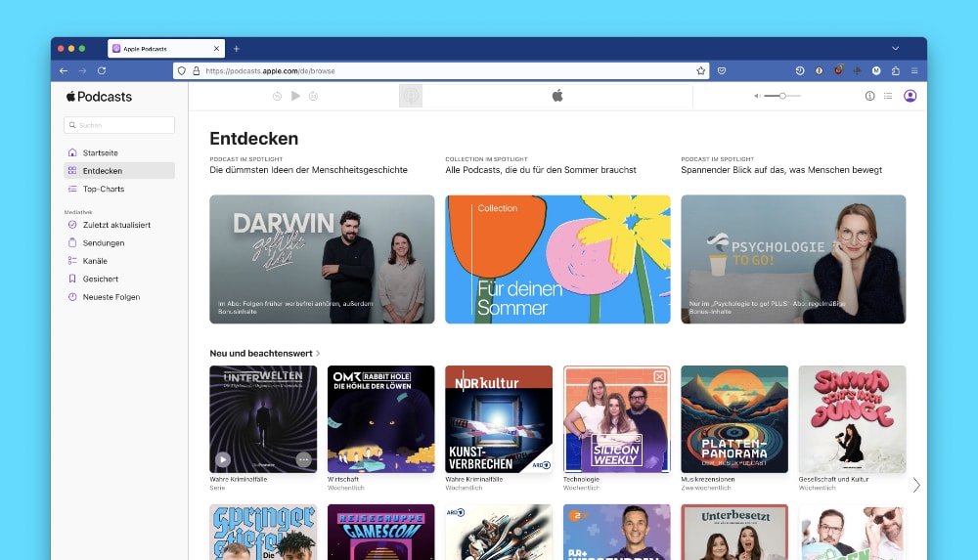Click the M profile extension icon

pos(876,71)
